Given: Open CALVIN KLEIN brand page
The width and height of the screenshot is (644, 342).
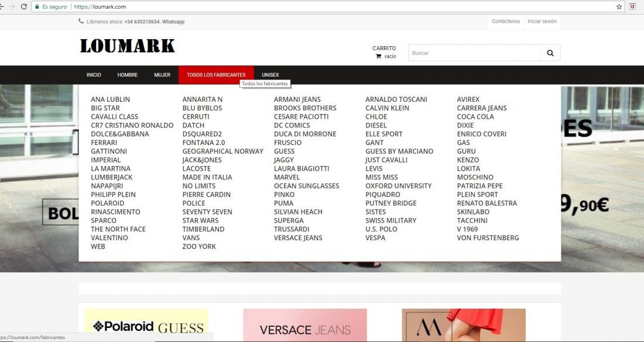Looking at the screenshot, I should (x=388, y=108).
